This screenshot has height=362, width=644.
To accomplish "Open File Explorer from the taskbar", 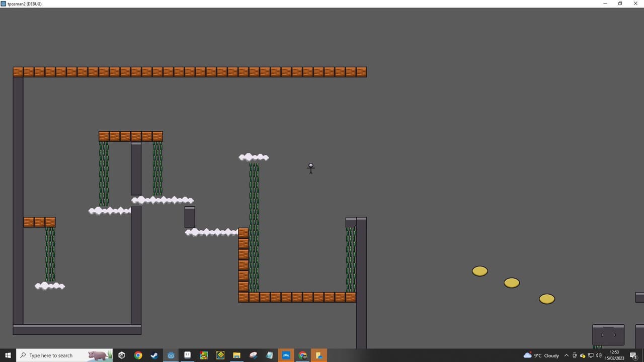I will point(236,355).
